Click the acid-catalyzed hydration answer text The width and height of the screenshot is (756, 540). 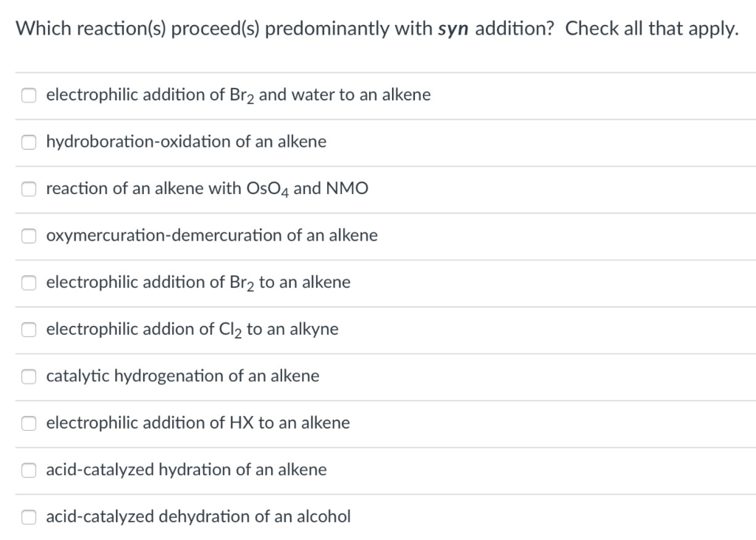(186, 470)
